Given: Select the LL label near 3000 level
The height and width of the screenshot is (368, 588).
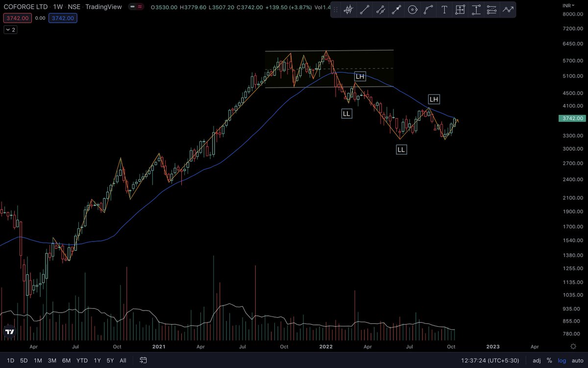Looking at the screenshot, I should tap(401, 150).
